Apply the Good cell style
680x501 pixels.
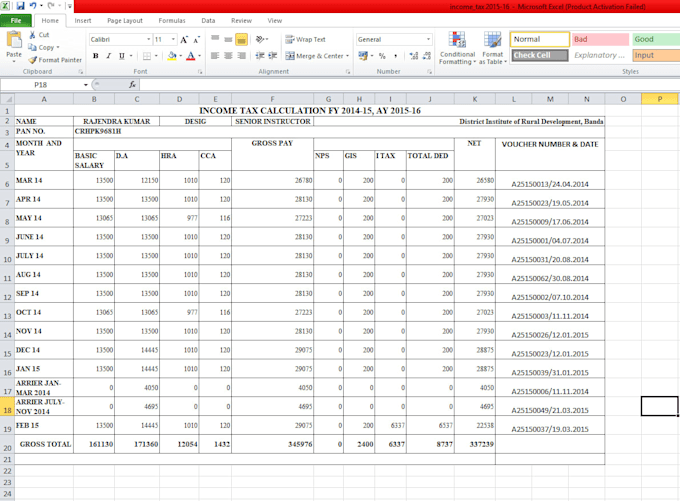[x=656, y=39]
